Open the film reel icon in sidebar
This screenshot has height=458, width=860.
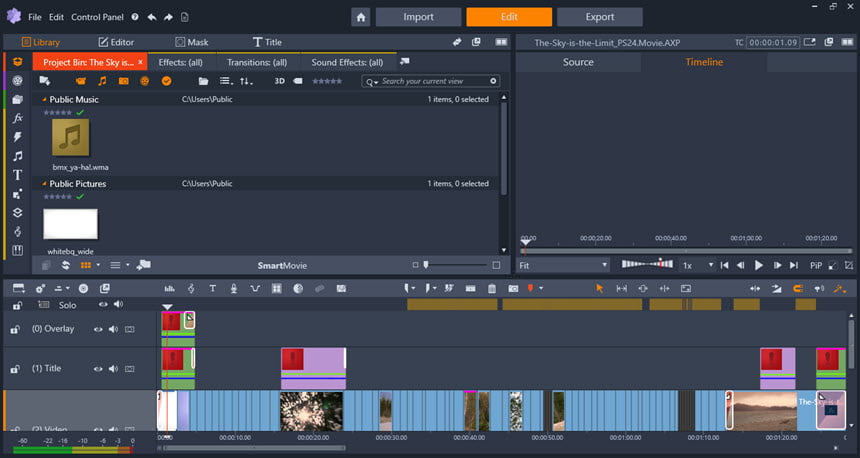(x=18, y=81)
